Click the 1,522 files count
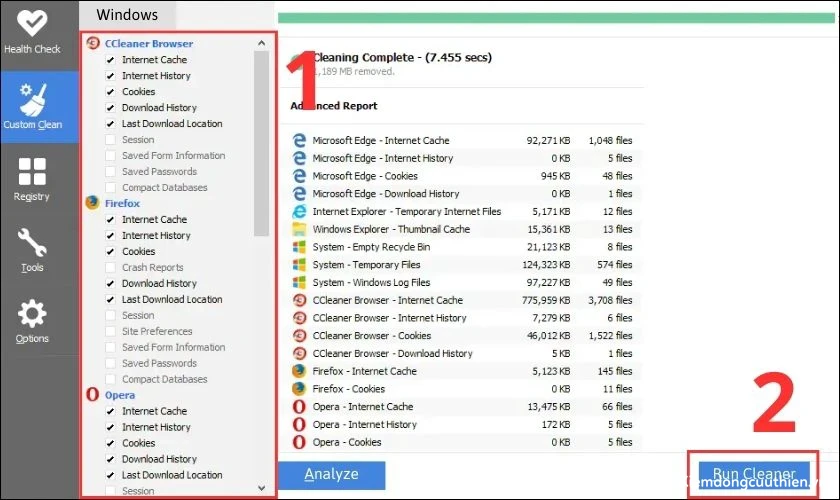This screenshot has width=840, height=500. 610,335
